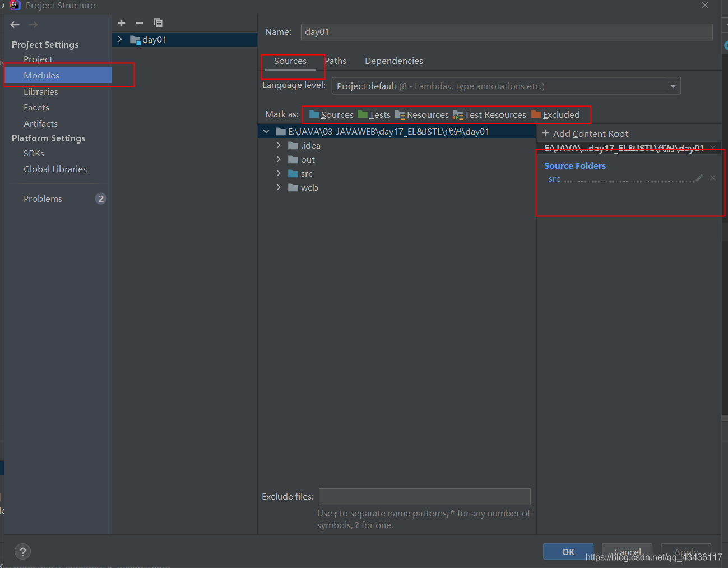Expand the src folder
The image size is (728, 568).
click(x=279, y=173)
